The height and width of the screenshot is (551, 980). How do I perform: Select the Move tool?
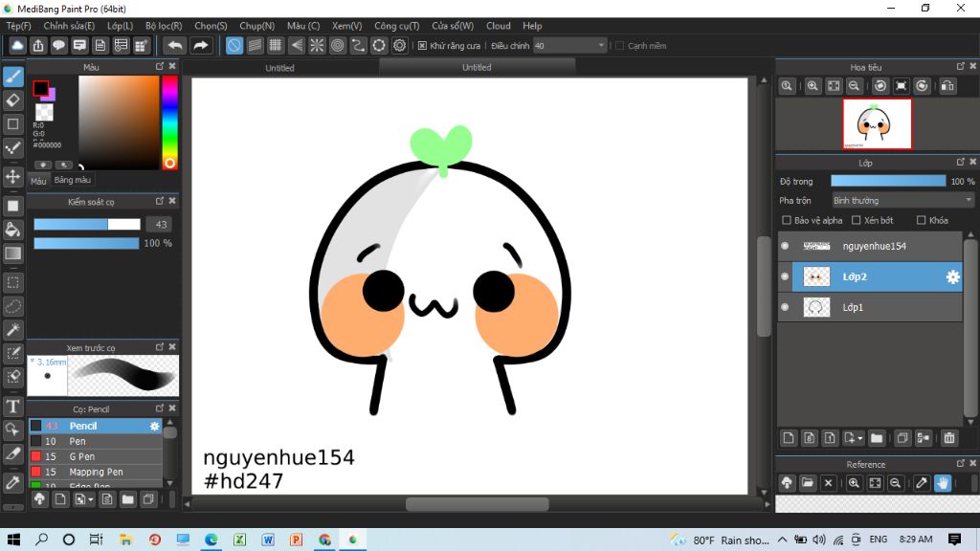tap(13, 177)
